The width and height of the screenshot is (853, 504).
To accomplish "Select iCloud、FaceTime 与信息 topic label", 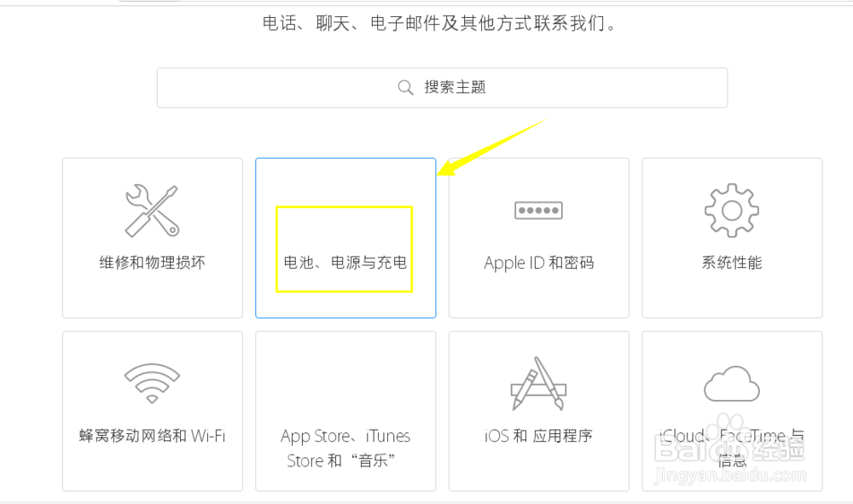I will pos(732,448).
